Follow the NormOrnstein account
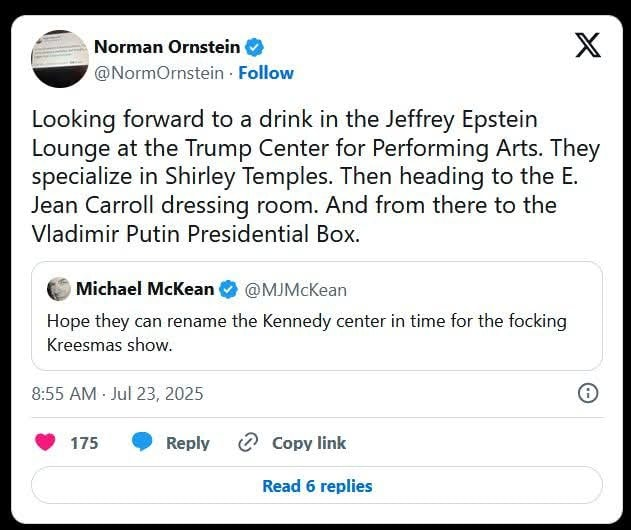Image resolution: width=631 pixels, height=530 pixels. [266, 73]
